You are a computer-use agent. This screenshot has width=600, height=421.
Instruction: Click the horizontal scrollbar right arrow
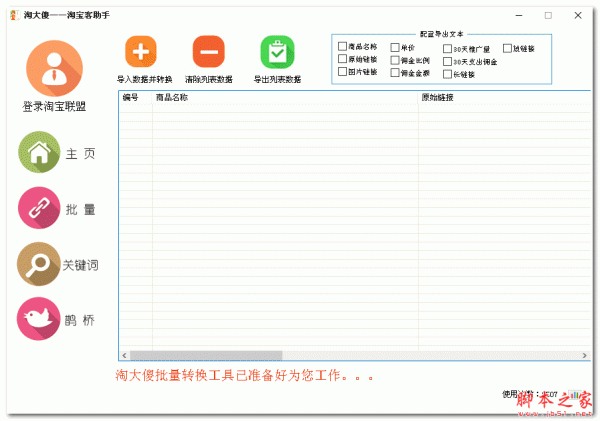pos(585,356)
